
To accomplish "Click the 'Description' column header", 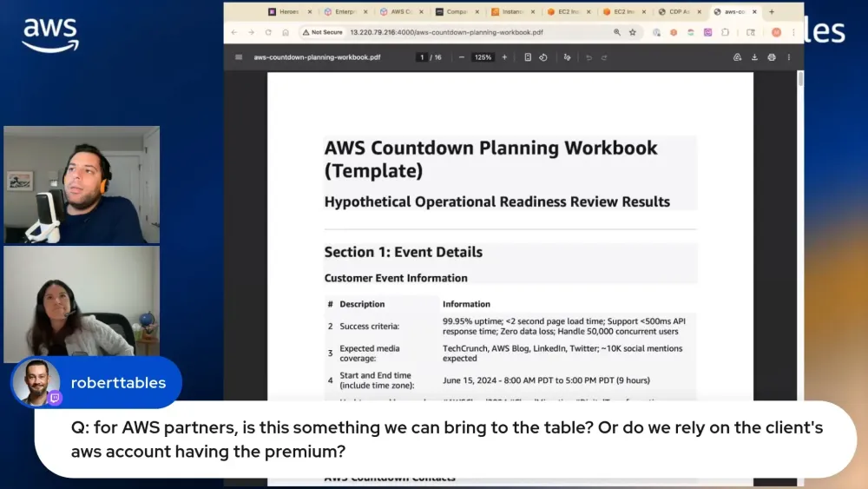I will 362,304.
